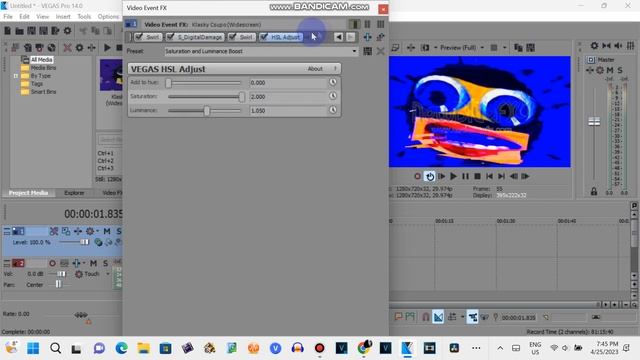Viewport: 640px width, 360px height.
Task: Click About in VEGAS HSL Adjust header
Action: point(315,69)
